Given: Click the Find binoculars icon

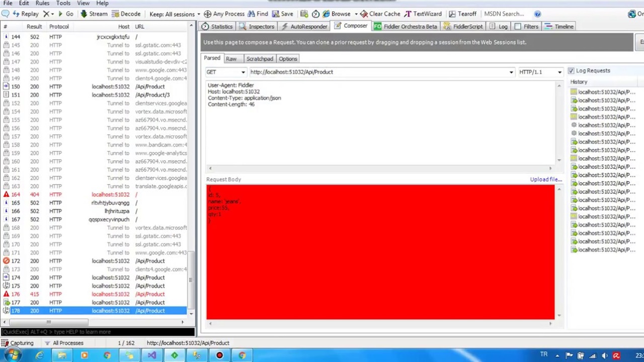Looking at the screenshot, I should point(251,14).
